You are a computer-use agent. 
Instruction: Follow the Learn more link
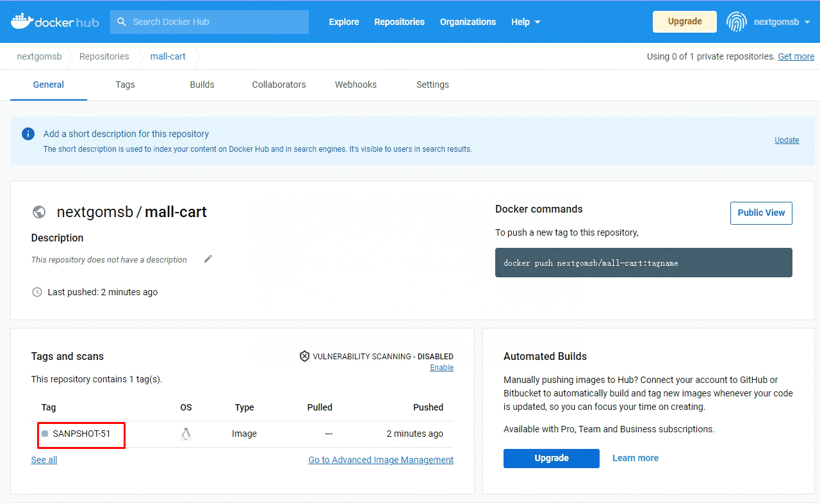click(x=635, y=458)
